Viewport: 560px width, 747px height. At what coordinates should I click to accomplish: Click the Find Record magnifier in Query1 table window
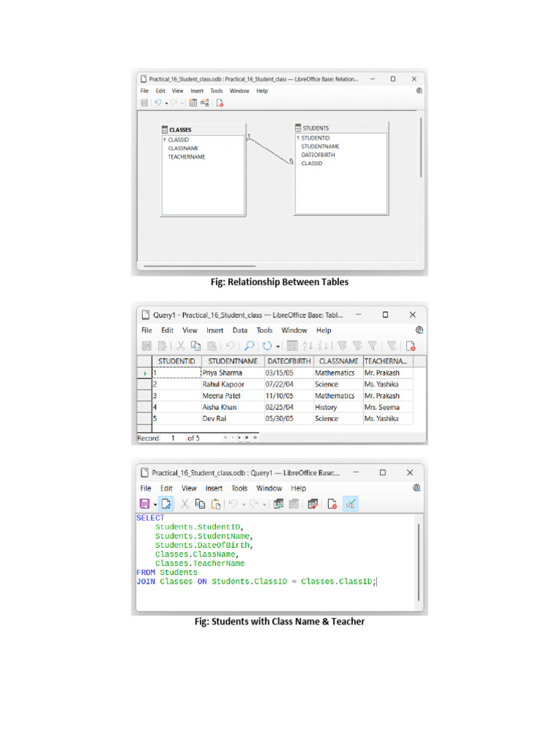(249, 346)
